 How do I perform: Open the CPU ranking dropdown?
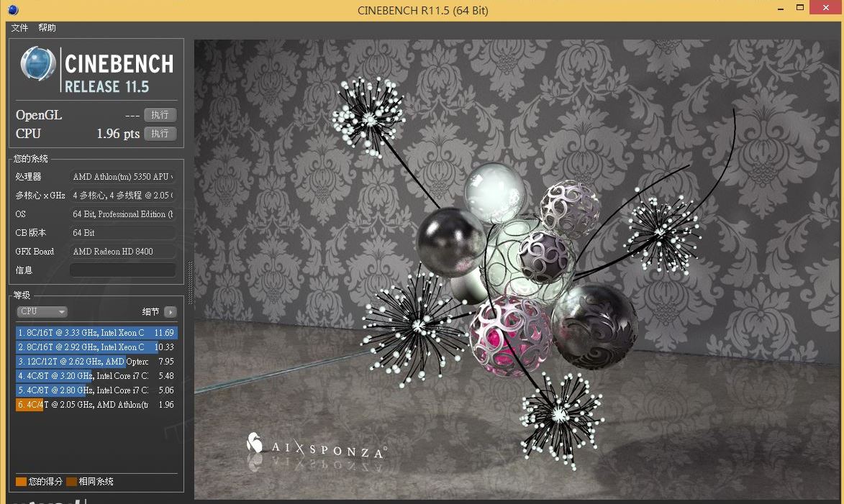coord(42,311)
